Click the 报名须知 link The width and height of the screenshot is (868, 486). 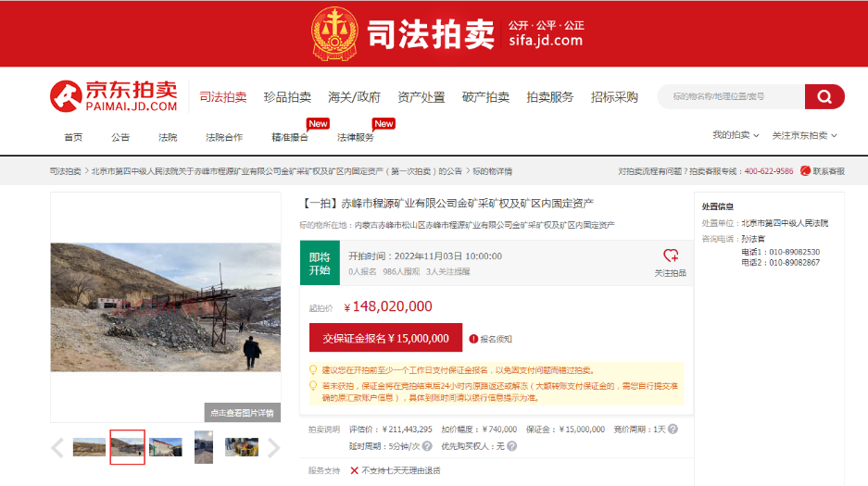496,339
